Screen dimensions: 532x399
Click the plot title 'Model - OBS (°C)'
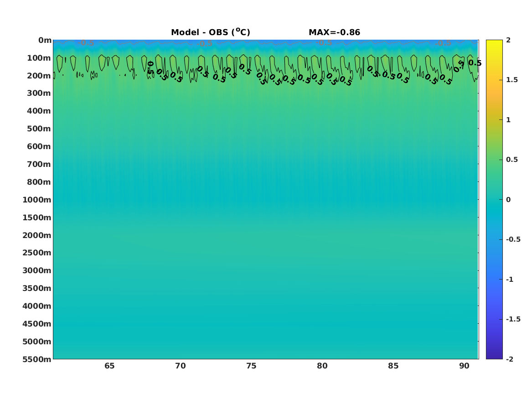210,32
